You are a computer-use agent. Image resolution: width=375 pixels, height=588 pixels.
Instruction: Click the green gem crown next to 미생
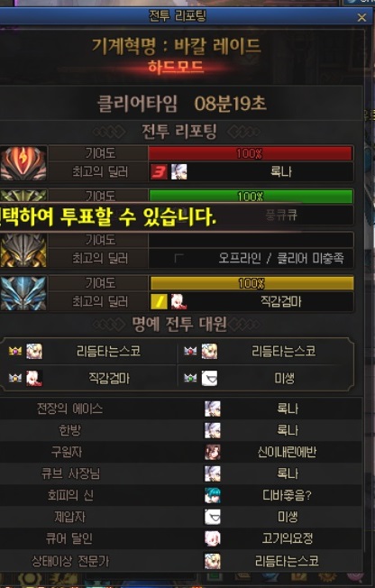coord(190,378)
